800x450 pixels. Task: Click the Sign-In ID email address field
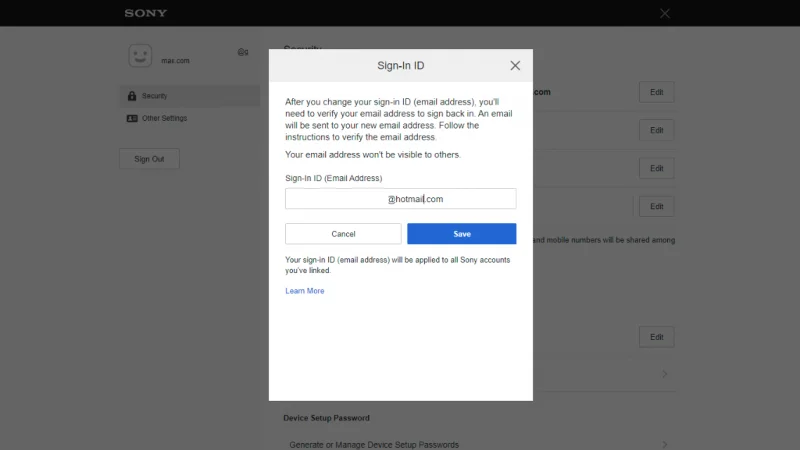coord(401,198)
